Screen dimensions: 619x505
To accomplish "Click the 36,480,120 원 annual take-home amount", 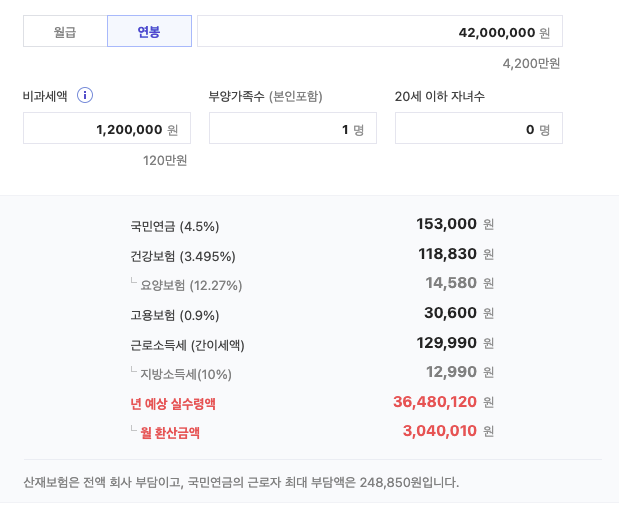I will click(444, 402).
